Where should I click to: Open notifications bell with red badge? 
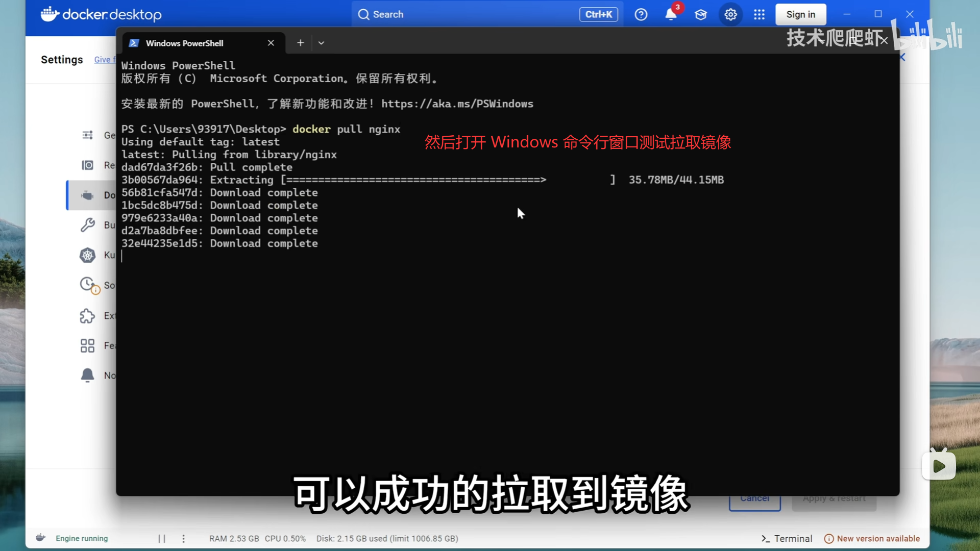[x=671, y=14]
